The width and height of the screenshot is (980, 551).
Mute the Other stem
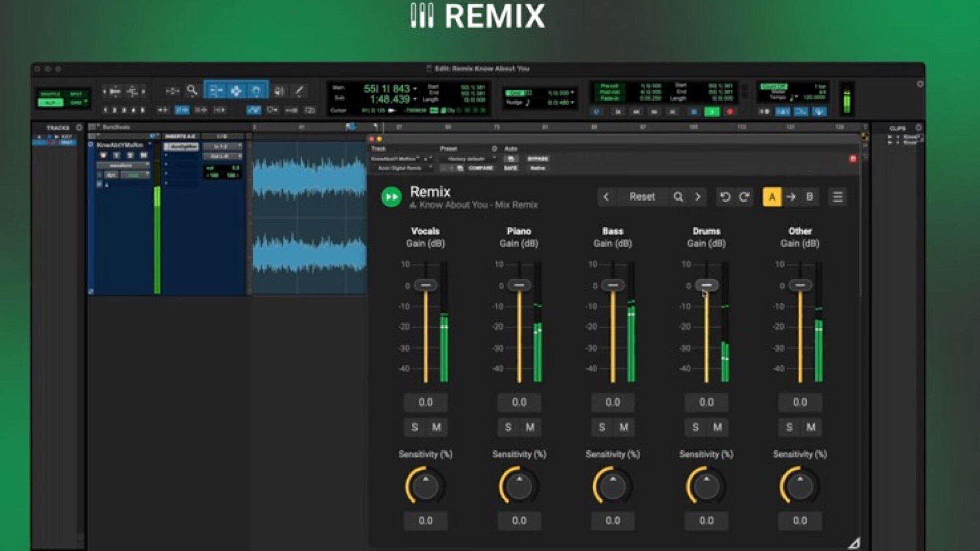click(x=811, y=427)
